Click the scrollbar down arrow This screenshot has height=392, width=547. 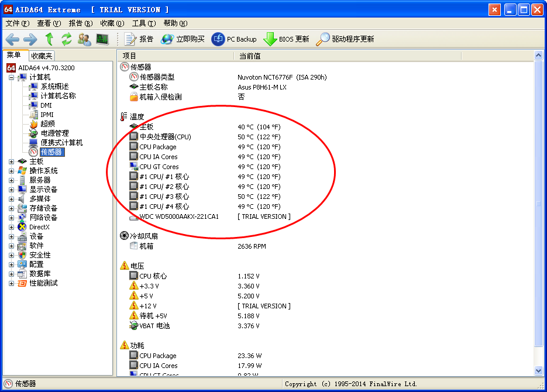pos(538,371)
